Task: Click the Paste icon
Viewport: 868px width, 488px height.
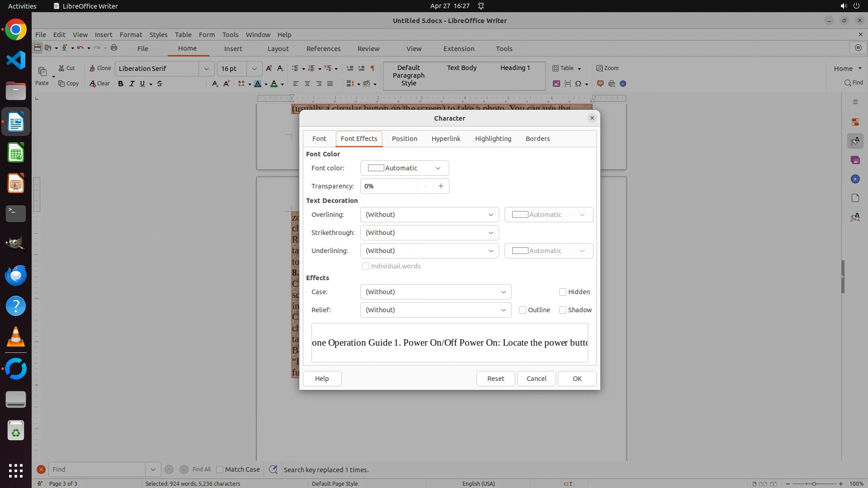Action: (42, 72)
